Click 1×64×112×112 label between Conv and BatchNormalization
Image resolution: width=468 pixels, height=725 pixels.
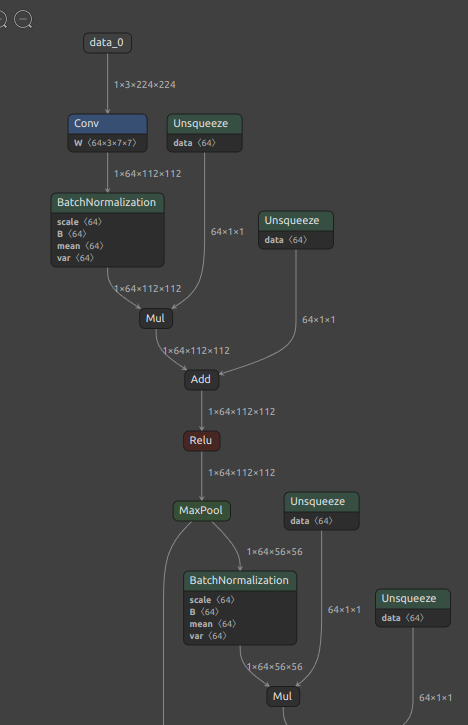(148, 174)
